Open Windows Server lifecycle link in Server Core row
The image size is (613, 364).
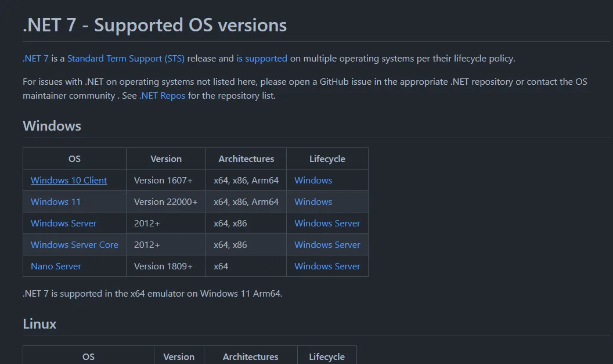coord(327,245)
